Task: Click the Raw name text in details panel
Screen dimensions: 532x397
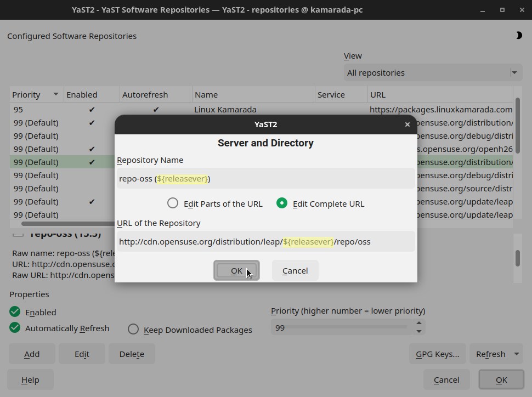Action: pyautogui.click(x=64, y=253)
